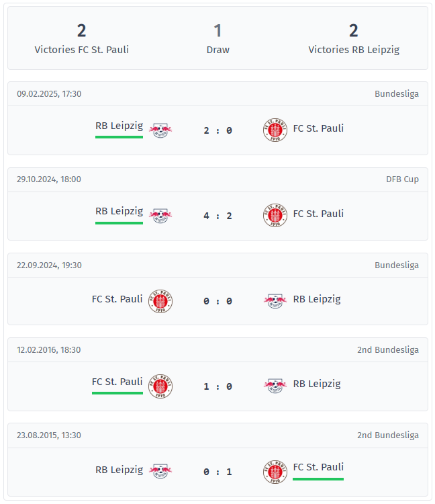Select RB Leipzig name in 09.02.2025 match
The width and height of the screenshot is (435, 504).
click(x=119, y=126)
